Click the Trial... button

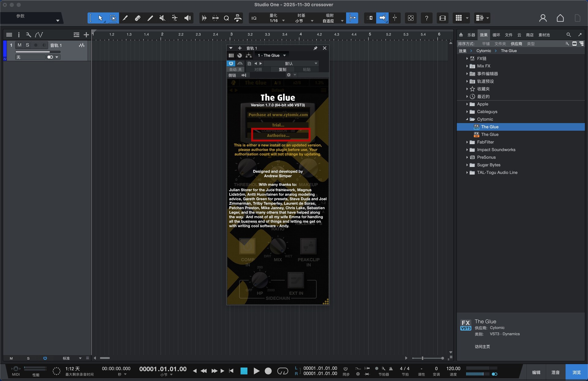click(x=278, y=125)
